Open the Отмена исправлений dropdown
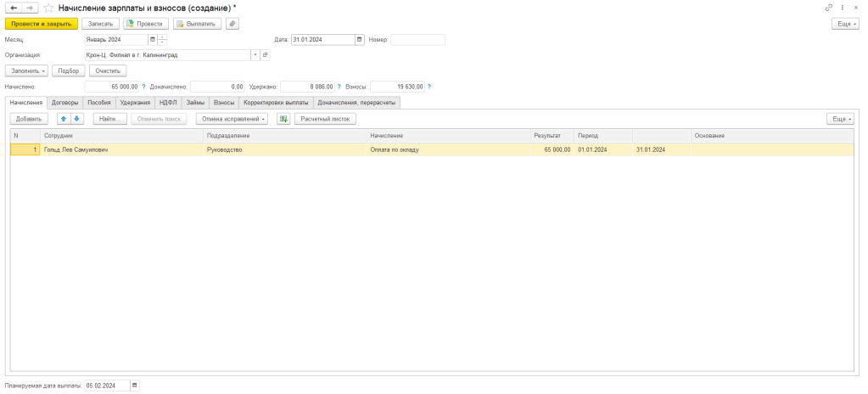This screenshot has height=394, width=868. [x=232, y=119]
